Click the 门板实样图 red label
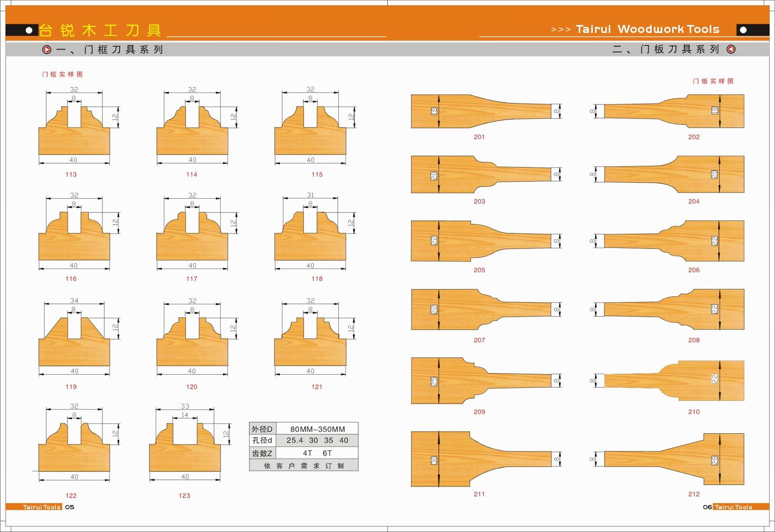Screen dimensions: 775x532 pyautogui.click(x=713, y=81)
